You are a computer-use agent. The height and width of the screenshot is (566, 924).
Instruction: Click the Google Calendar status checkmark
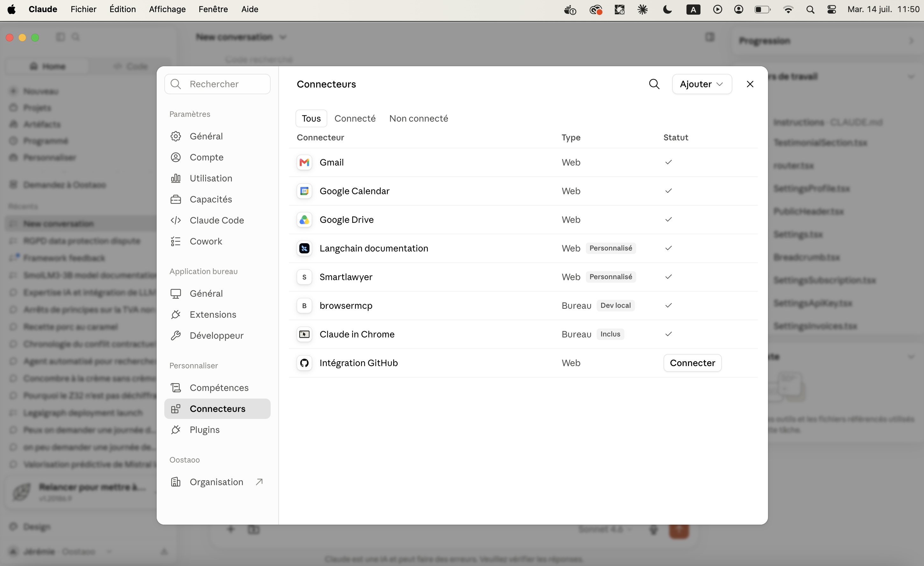(x=668, y=191)
